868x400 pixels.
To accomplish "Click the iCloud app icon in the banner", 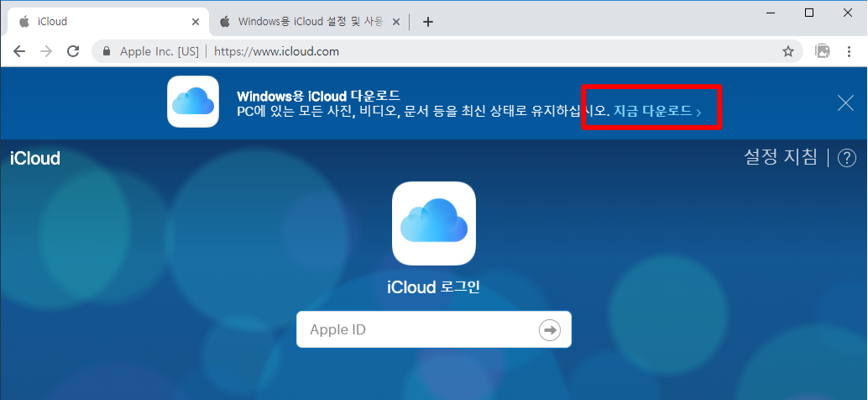I will 193,102.
